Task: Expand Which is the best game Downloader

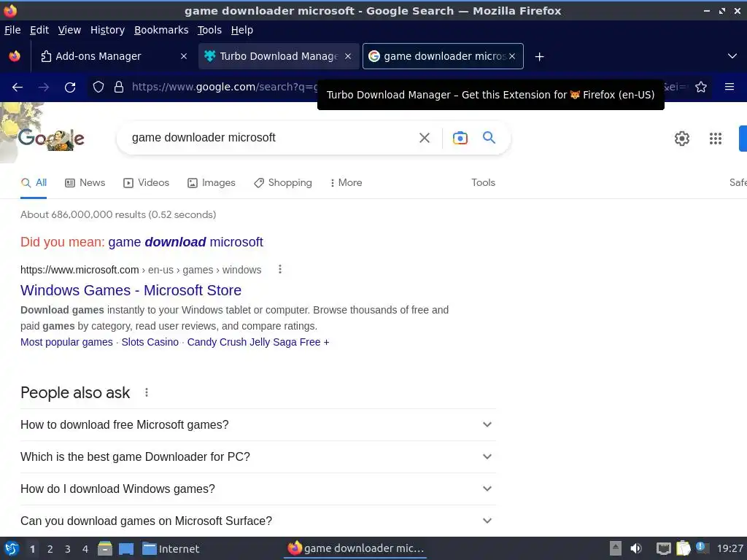Action: tap(258, 456)
